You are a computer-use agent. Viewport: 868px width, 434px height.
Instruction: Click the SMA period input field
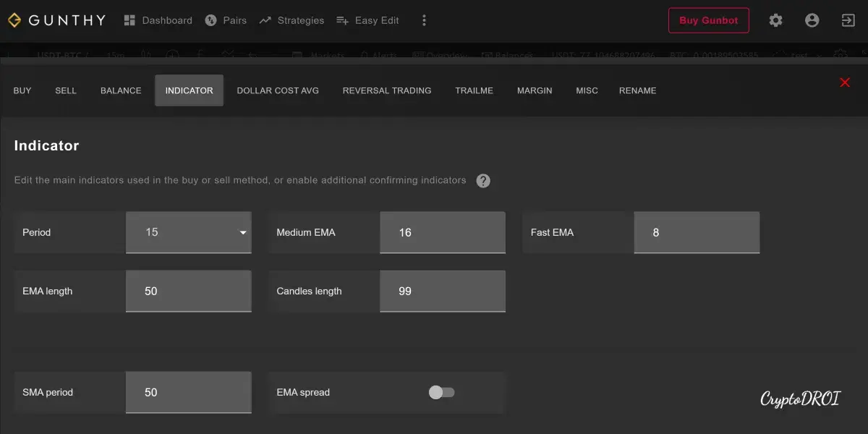coord(189,392)
